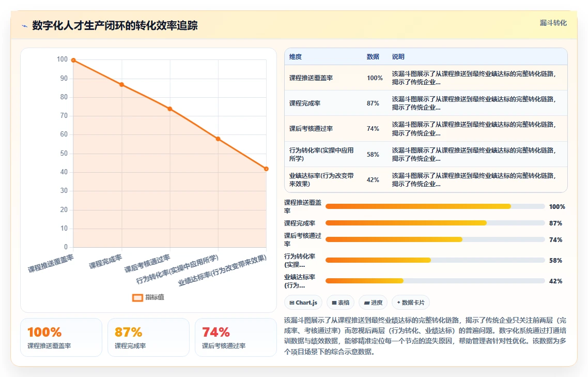588x377 pixels.
Task: Click the 数据 column header
Action: pos(373,57)
